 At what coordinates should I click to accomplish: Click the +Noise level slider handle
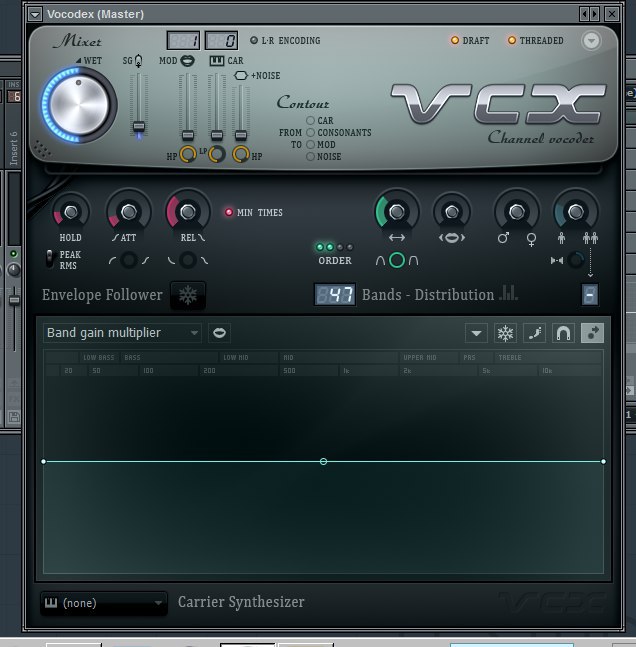coord(241,135)
